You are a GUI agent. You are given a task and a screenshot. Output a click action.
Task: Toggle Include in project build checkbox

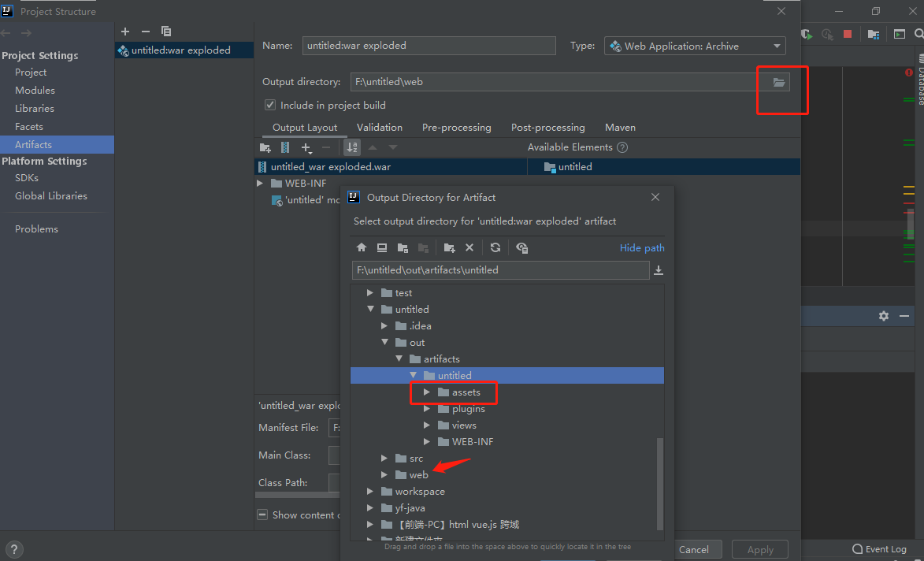[x=270, y=105]
